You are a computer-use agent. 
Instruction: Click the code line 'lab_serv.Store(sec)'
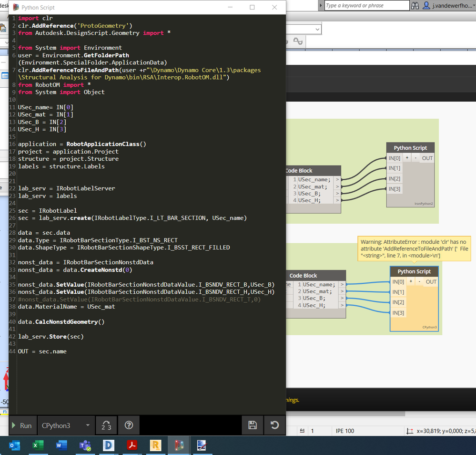[51, 336]
